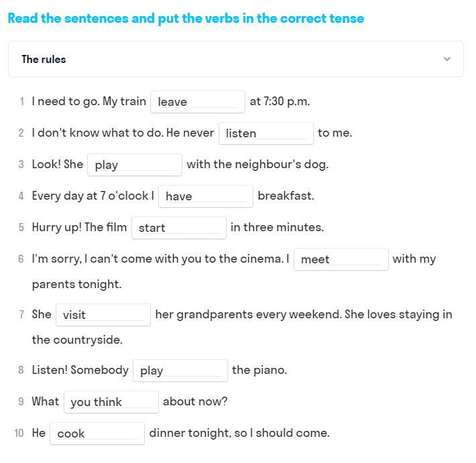
Task: Focus the 'start' field in sentence 5
Action: click(178, 228)
